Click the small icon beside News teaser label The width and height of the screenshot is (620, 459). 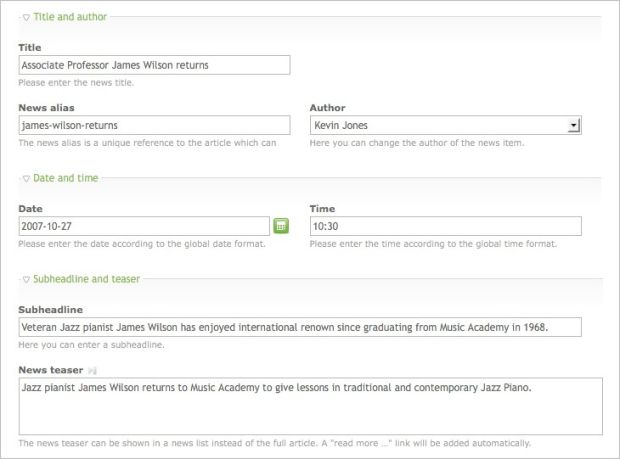point(90,370)
